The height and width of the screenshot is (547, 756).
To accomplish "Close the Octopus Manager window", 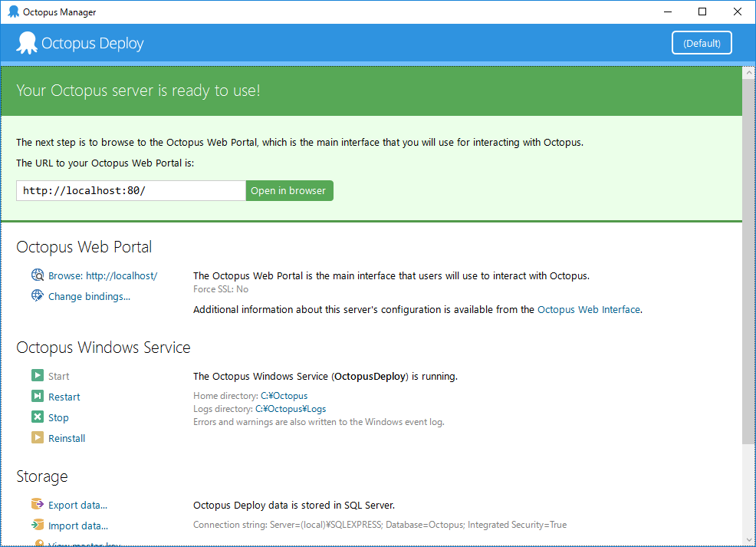I will (737, 12).
